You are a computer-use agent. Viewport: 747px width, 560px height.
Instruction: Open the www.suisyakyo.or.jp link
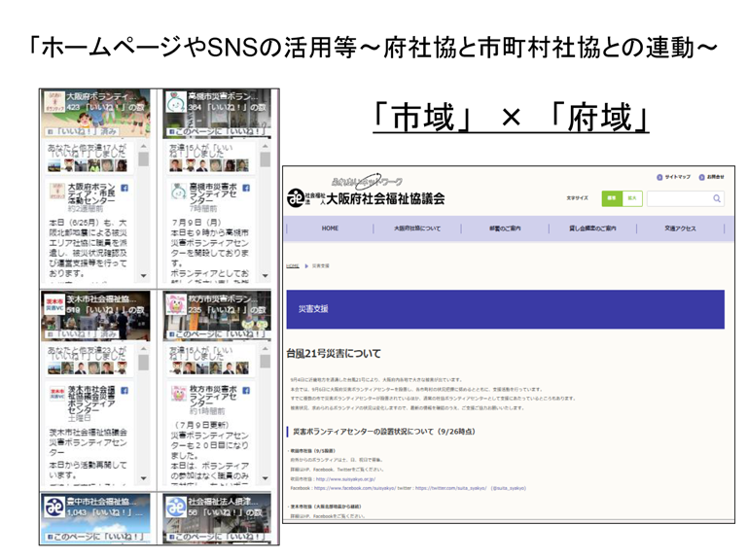pos(345,479)
